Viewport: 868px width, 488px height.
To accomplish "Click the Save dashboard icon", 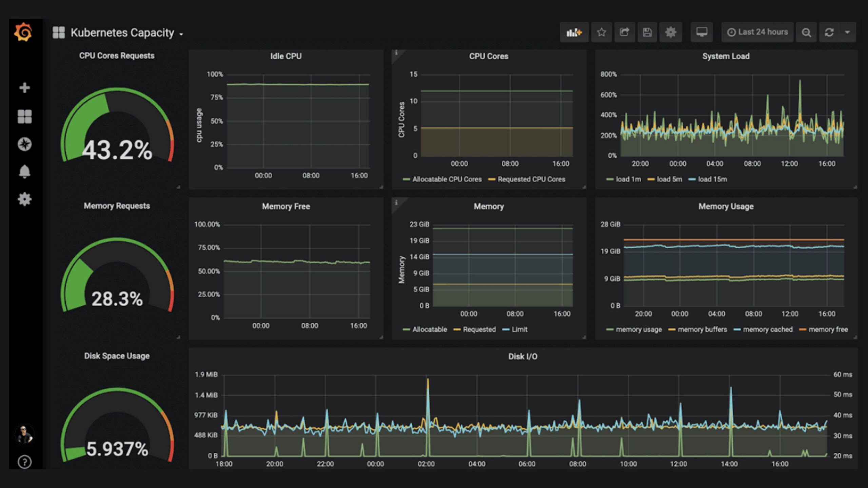I will coord(648,32).
